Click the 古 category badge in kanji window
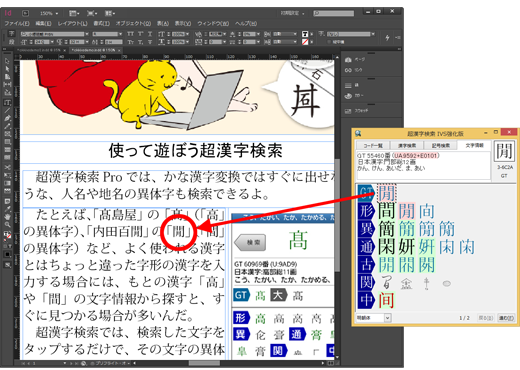 pos(366,264)
